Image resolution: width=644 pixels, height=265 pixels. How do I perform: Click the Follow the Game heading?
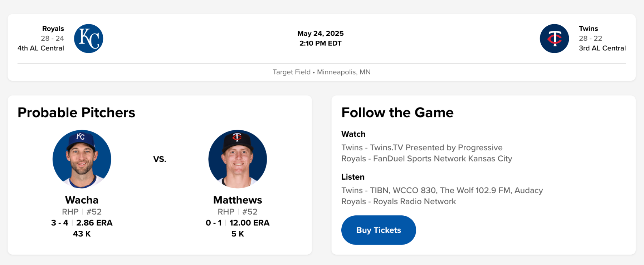click(x=397, y=112)
